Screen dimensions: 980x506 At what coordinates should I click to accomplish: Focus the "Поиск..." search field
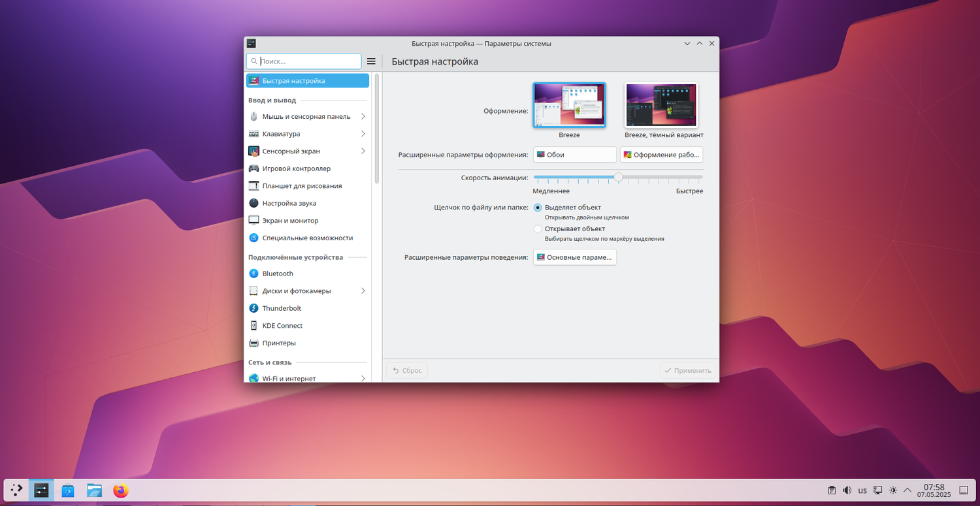[x=304, y=61]
